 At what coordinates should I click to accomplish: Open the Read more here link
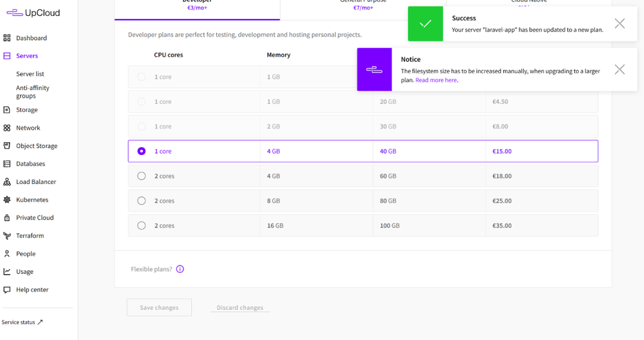point(436,80)
